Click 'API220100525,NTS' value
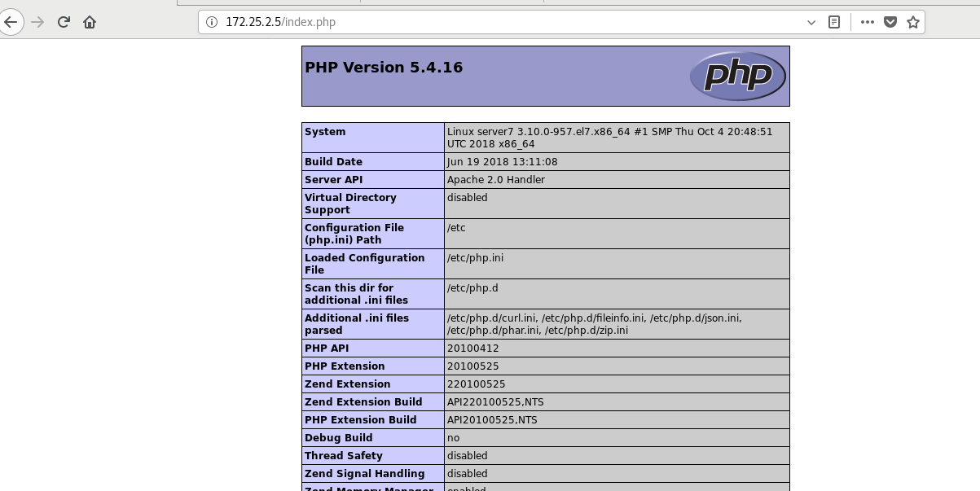The height and width of the screenshot is (491, 980). pos(495,402)
